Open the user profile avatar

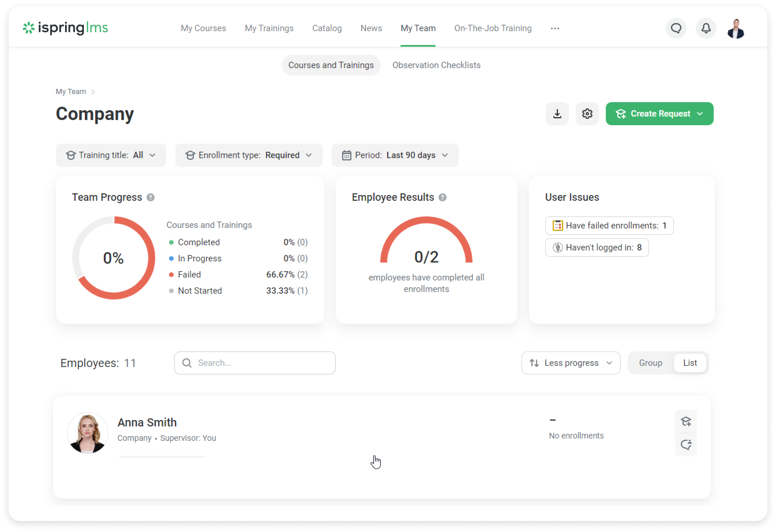(x=736, y=29)
